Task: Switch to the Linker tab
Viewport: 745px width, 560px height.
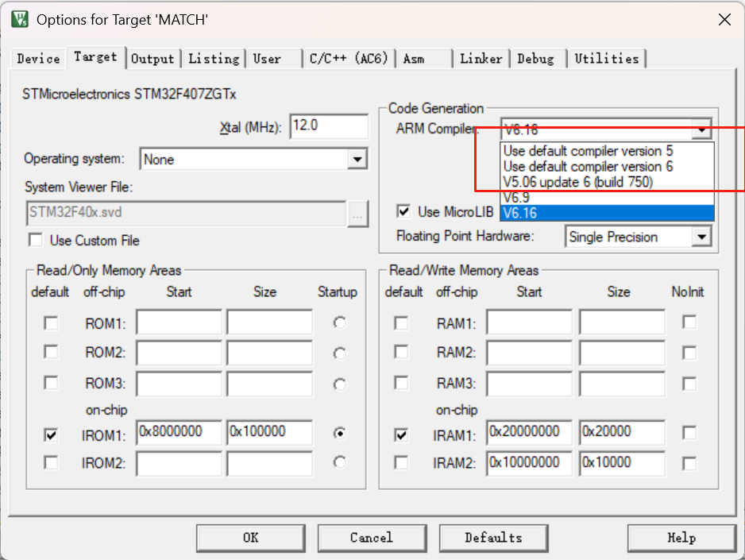Action: (481, 59)
